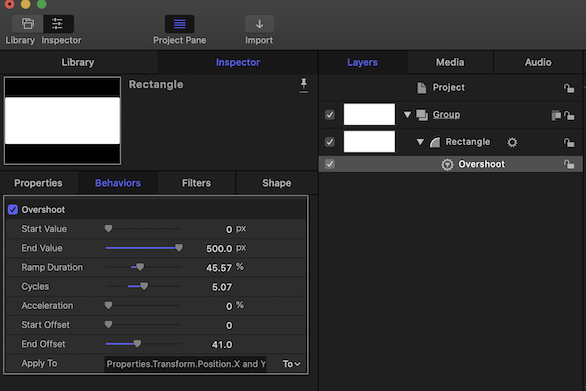Toggle the lock on the Rectangle row
This screenshot has width=586, height=391.
coord(569,142)
